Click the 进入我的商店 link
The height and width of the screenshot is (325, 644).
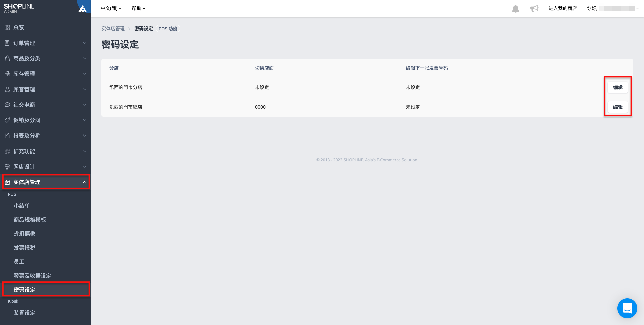(x=562, y=8)
